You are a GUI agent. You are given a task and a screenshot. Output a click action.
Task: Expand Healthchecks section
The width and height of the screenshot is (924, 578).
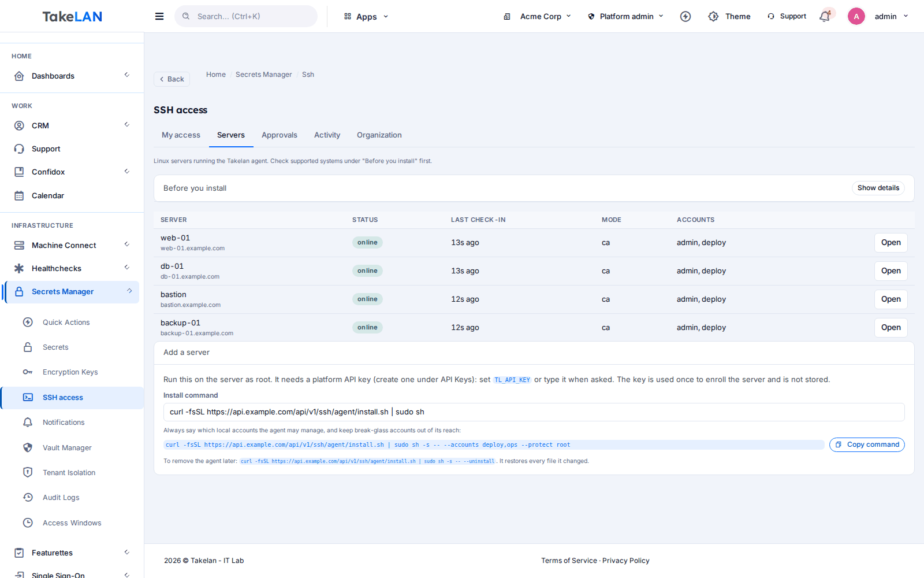pos(72,268)
